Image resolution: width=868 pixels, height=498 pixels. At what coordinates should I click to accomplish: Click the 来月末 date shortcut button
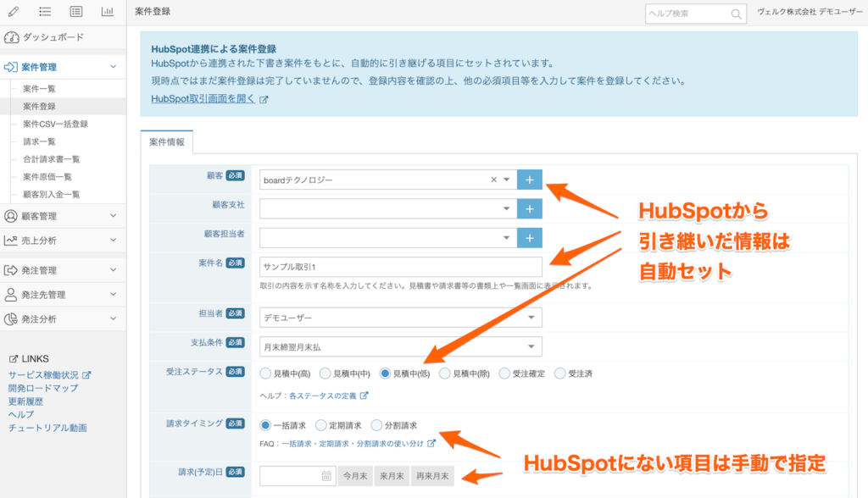click(x=392, y=476)
